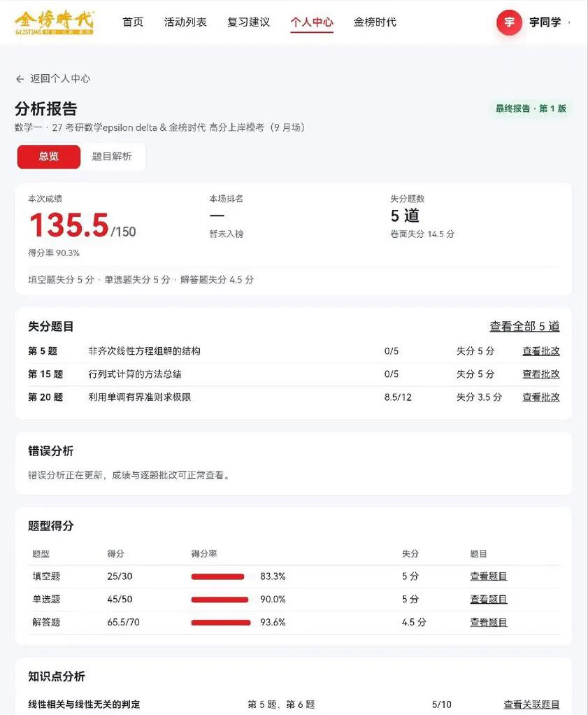588x715 pixels.
Task: Open the 金榜时代 nav item
Action: click(x=375, y=22)
